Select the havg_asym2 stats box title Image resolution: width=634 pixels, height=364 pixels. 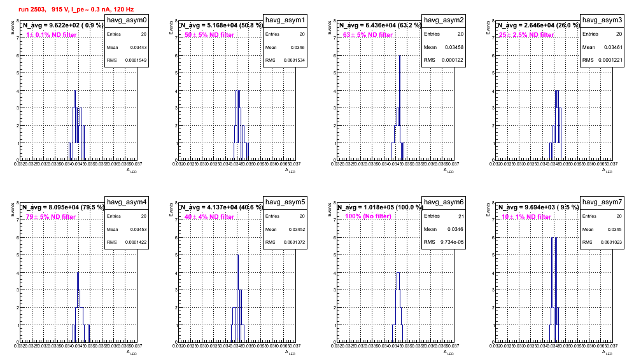pyautogui.click(x=444, y=20)
